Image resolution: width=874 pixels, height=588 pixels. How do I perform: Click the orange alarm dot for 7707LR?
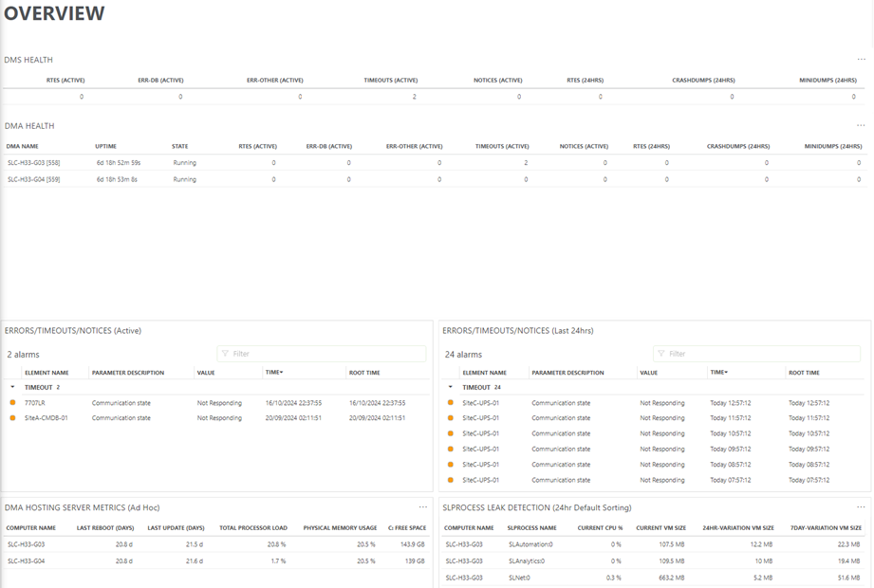pyautogui.click(x=13, y=402)
